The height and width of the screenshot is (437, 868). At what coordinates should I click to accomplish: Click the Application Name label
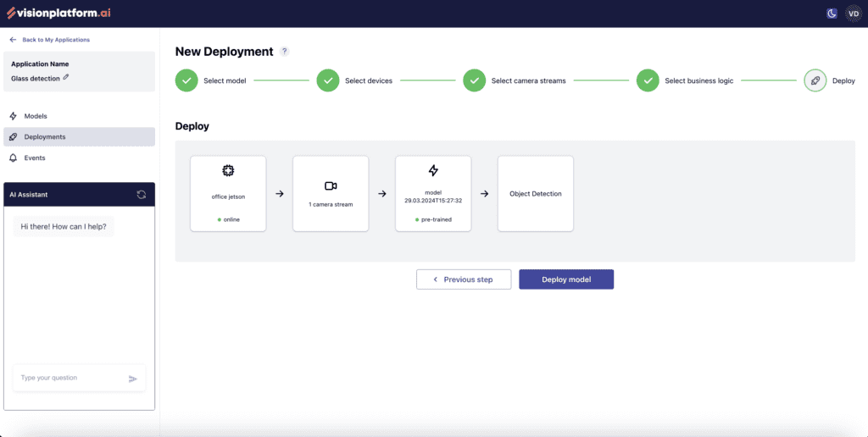(x=40, y=64)
